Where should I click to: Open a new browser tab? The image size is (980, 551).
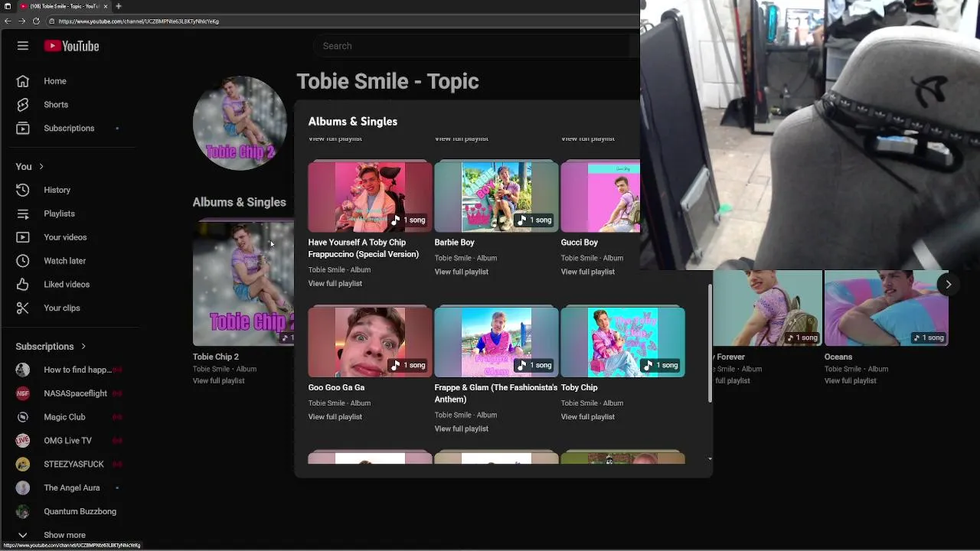pos(118,6)
